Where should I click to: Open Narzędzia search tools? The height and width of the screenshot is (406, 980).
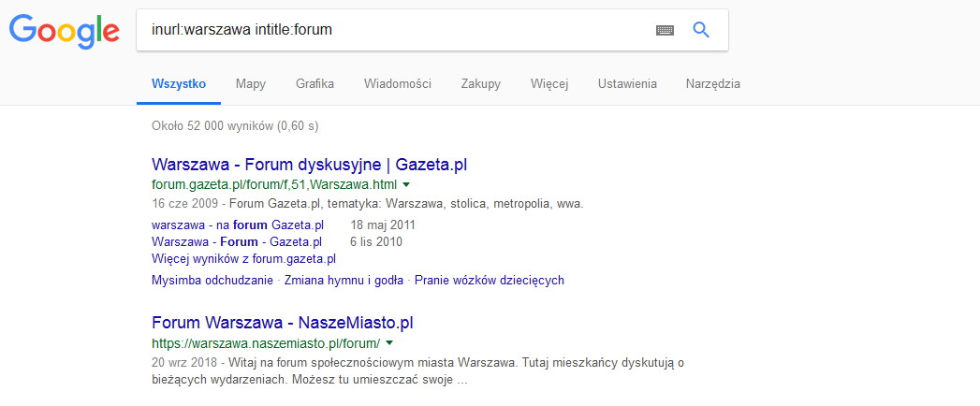(x=712, y=83)
